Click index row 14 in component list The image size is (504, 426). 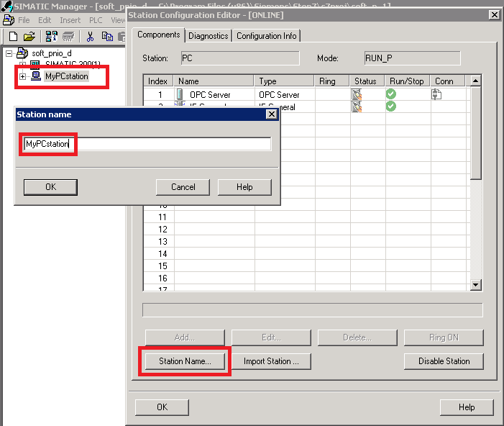click(x=162, y=254)
